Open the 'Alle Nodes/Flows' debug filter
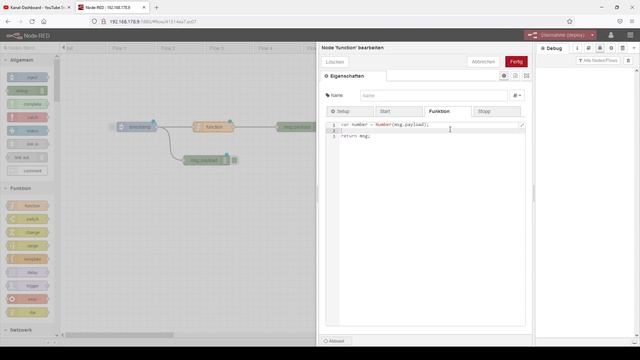The width and height of the screenshot is (640, 360). click(x=598, y=60)
